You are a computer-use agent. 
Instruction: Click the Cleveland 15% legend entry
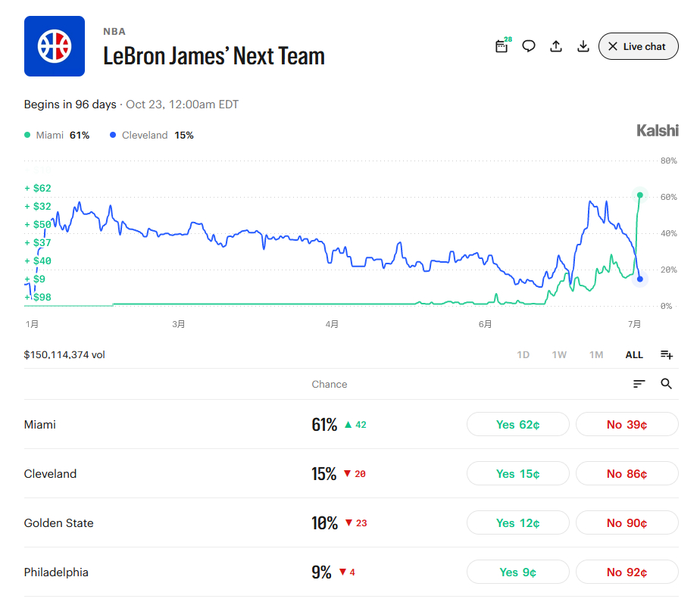pos(152,136)
